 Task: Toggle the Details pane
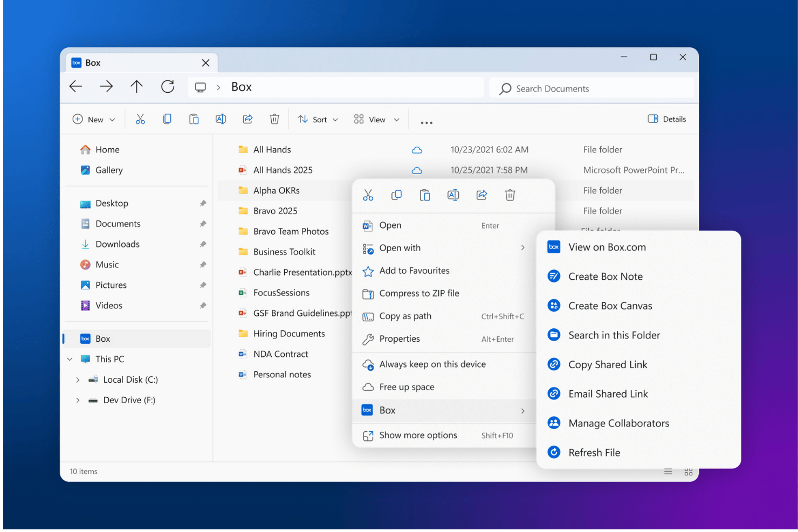(x=667, y=119)
